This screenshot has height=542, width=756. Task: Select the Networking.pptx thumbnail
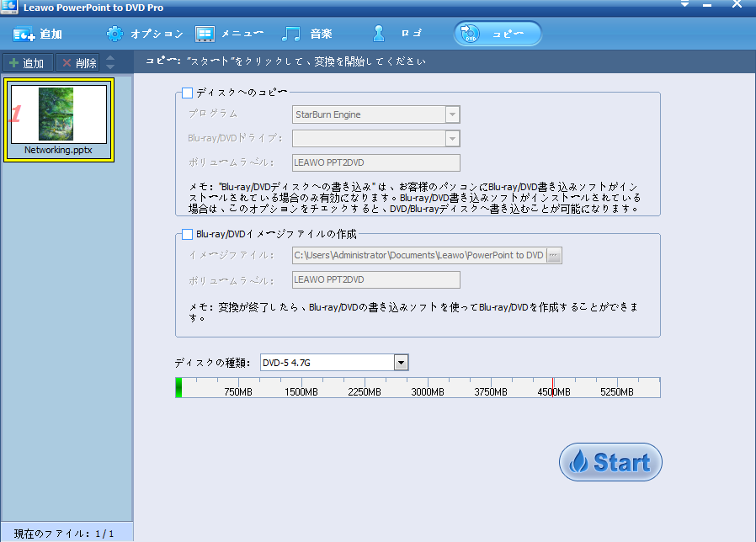point(59,120)
